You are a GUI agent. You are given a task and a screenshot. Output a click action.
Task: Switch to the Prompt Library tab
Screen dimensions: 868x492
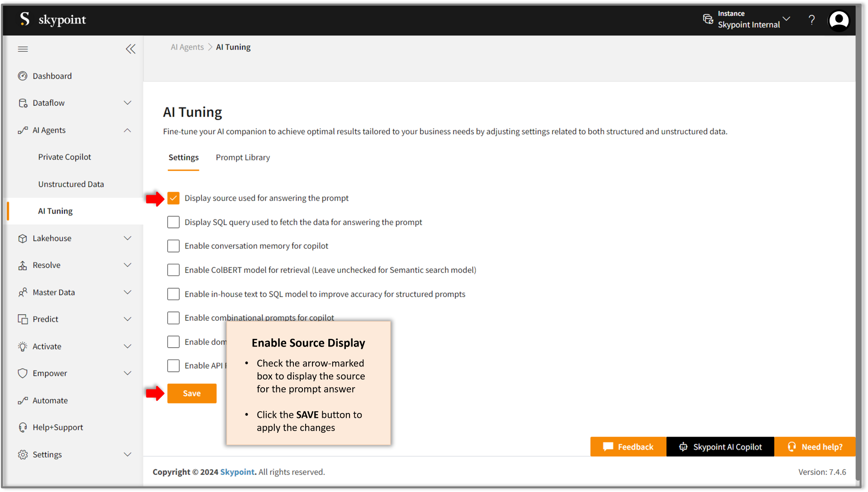(243, 157)
